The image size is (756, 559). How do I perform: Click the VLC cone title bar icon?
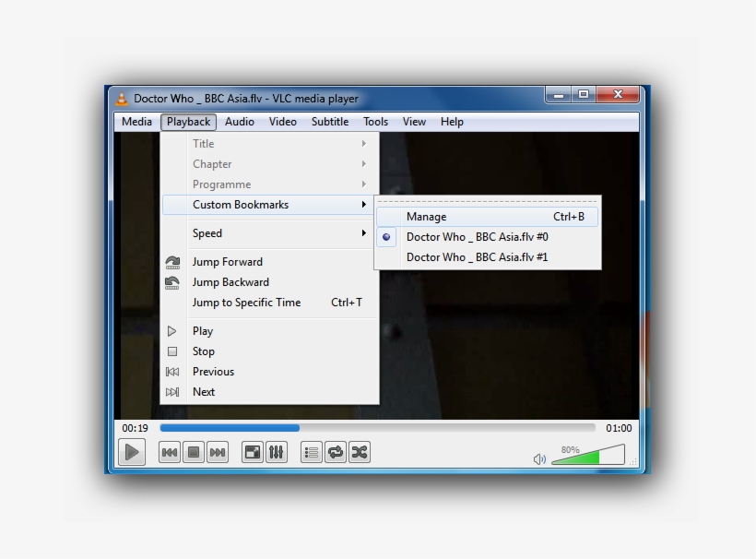tap(122, 99)
